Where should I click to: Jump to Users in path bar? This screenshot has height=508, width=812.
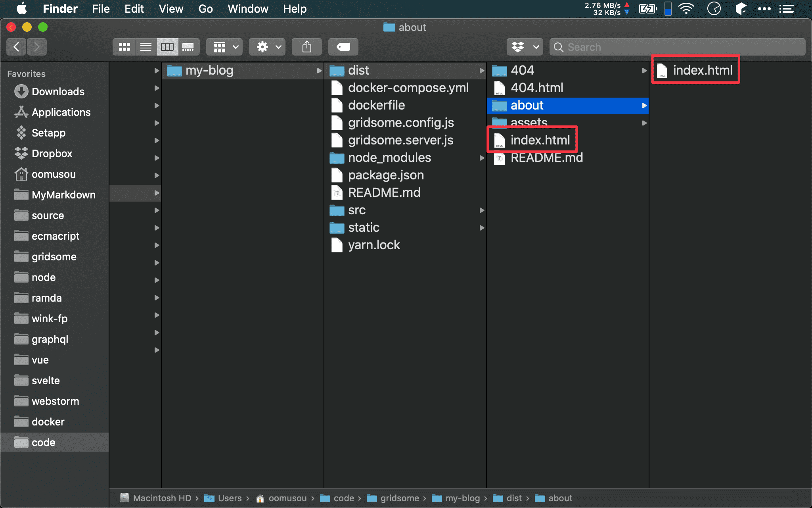coord(223,498)
